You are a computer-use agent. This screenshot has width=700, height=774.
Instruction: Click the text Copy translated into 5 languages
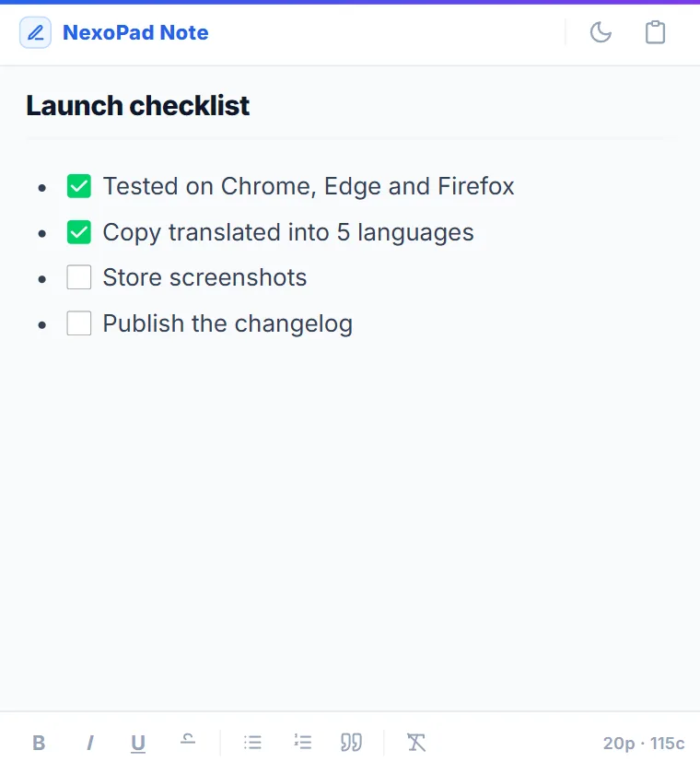[288, 232]
